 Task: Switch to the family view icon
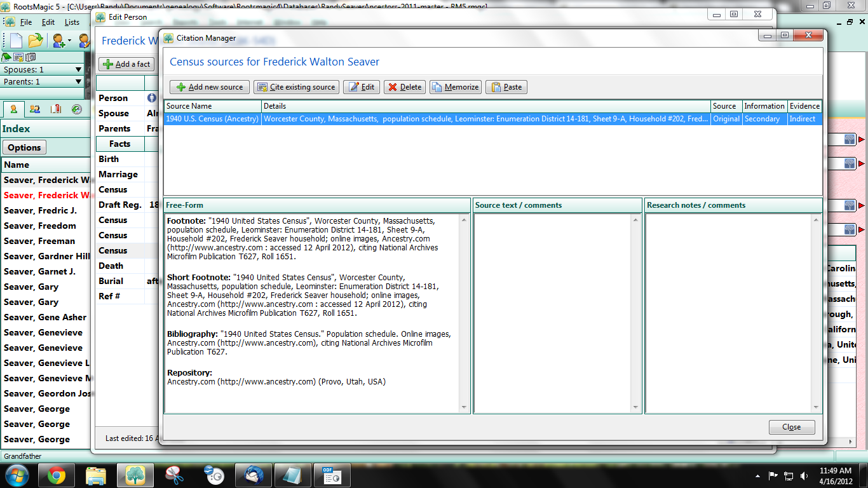pyautogui.click(x=35, y=109)
